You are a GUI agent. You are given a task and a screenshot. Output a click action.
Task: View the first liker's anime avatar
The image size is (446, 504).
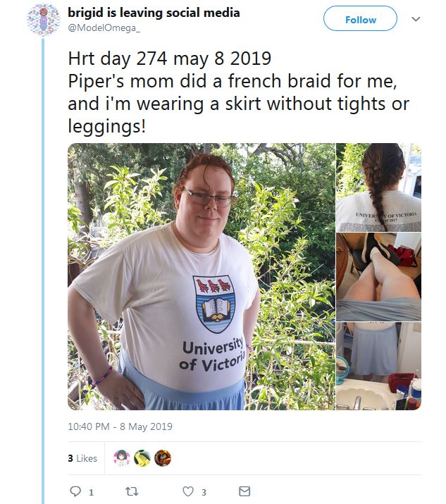[x=122, y=458]
